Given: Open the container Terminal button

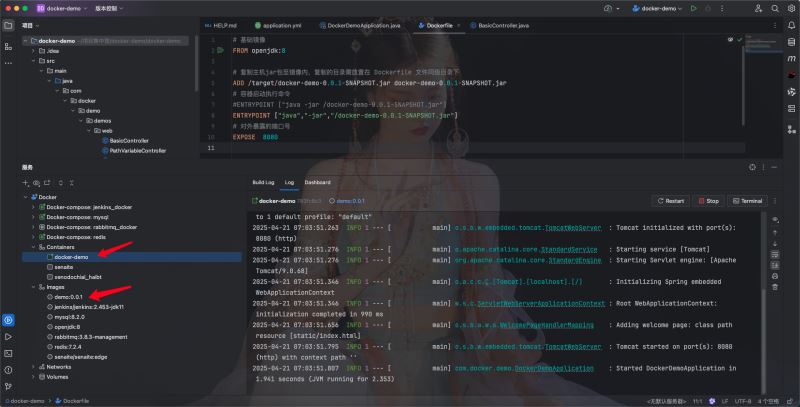Looking at the screenshot, I should (x=747, y=201).
